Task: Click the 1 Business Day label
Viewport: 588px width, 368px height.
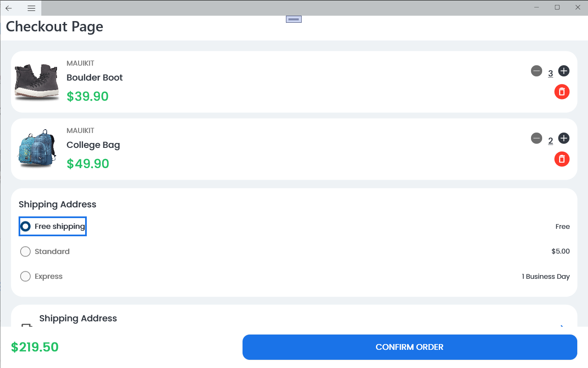Action: tap(545, 276)
